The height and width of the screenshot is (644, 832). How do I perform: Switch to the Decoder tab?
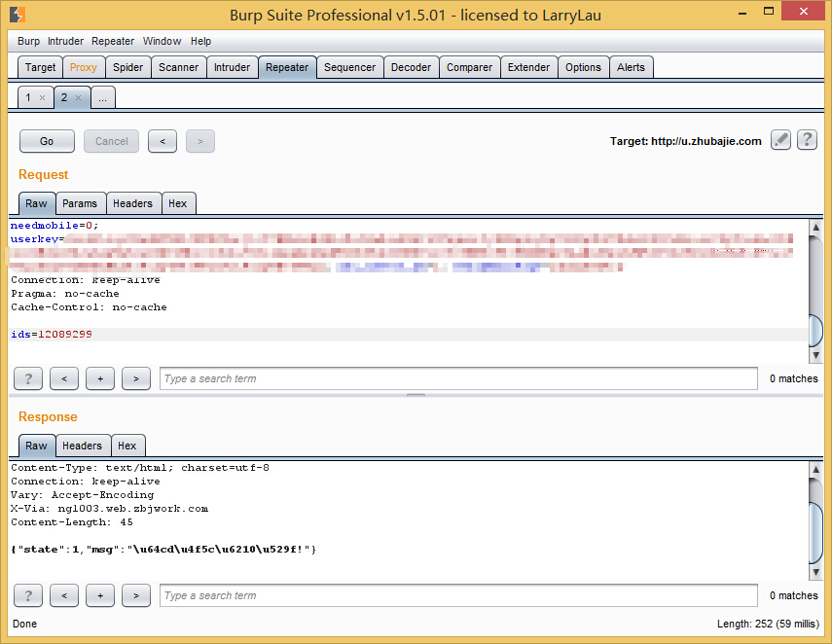coord(412,67)
